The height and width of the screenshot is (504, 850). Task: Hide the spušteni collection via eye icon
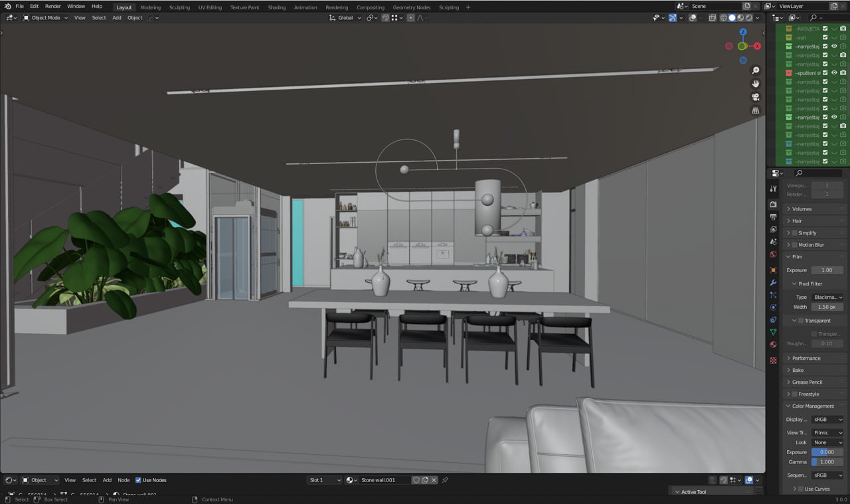tap(834, 73)
